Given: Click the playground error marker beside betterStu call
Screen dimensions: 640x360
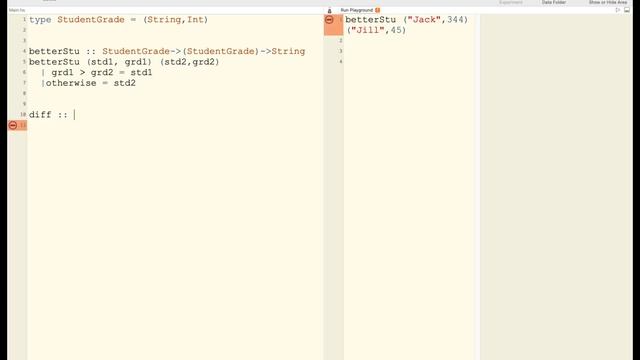Looking at the screenshot, I should [329, 20].
